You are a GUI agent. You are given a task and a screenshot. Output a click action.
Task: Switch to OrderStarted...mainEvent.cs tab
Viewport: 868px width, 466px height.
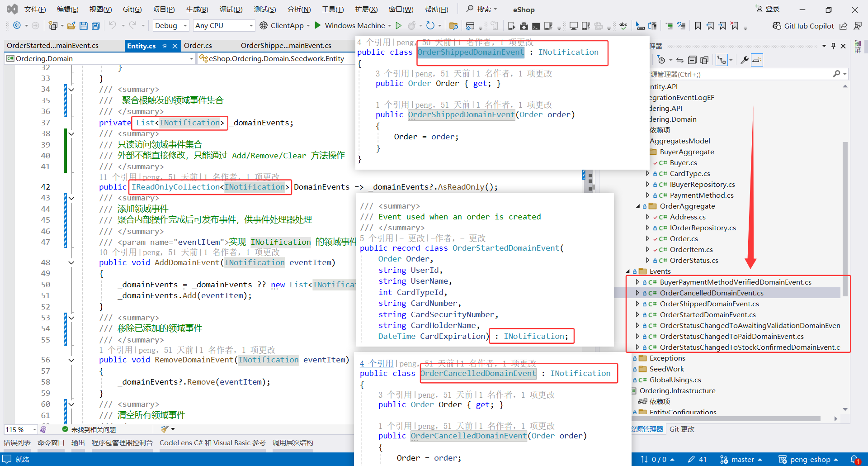pos(52,46)
